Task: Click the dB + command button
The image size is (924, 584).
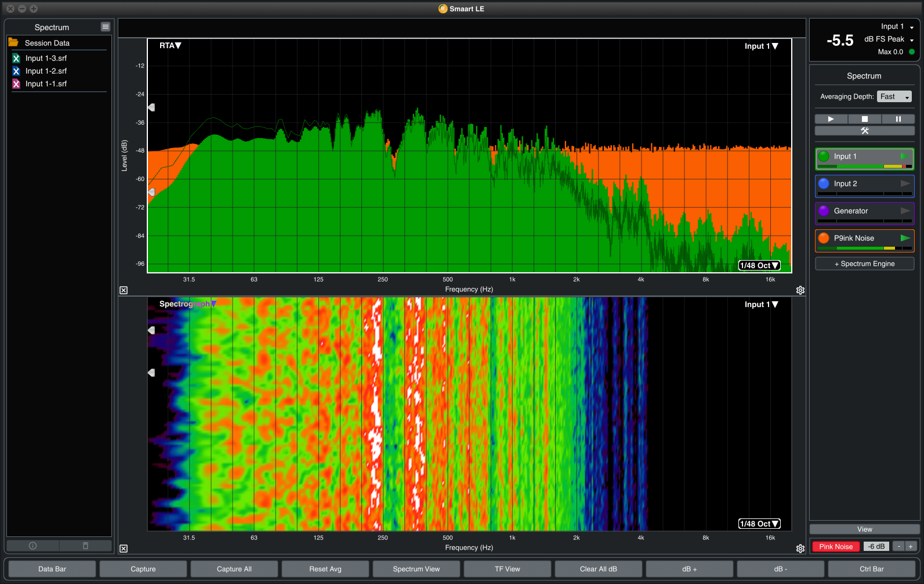Action: [x=690, y=569]
